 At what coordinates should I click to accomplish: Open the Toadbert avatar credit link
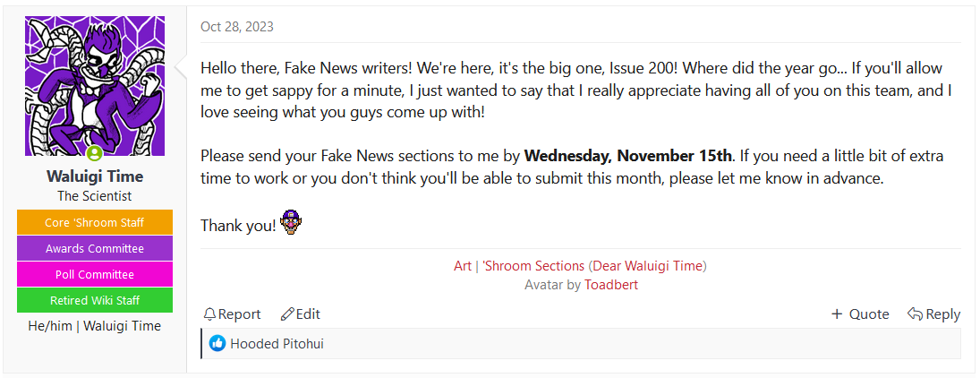click(611, 285)
